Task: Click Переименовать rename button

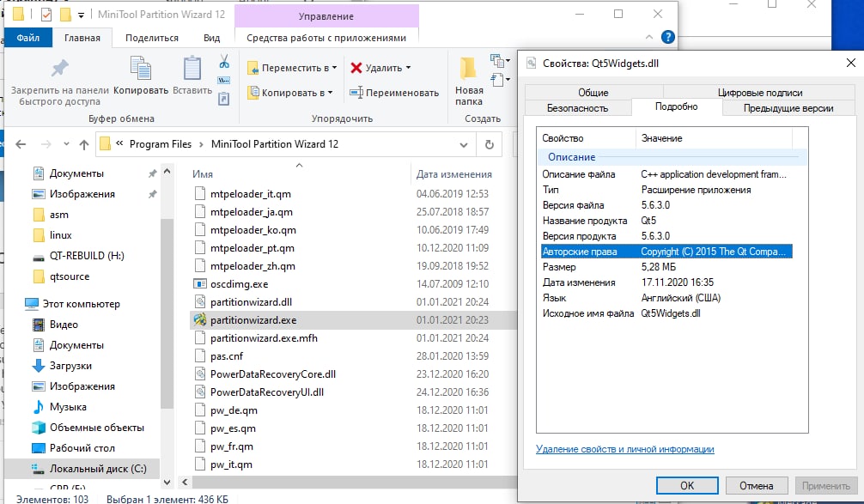Action: tap(394, 93)
